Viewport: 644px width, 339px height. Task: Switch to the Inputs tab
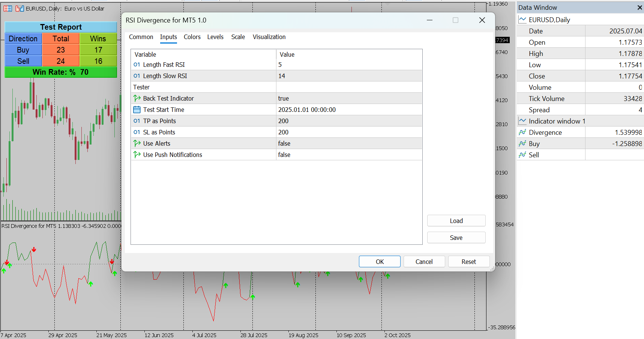(168, 37)
